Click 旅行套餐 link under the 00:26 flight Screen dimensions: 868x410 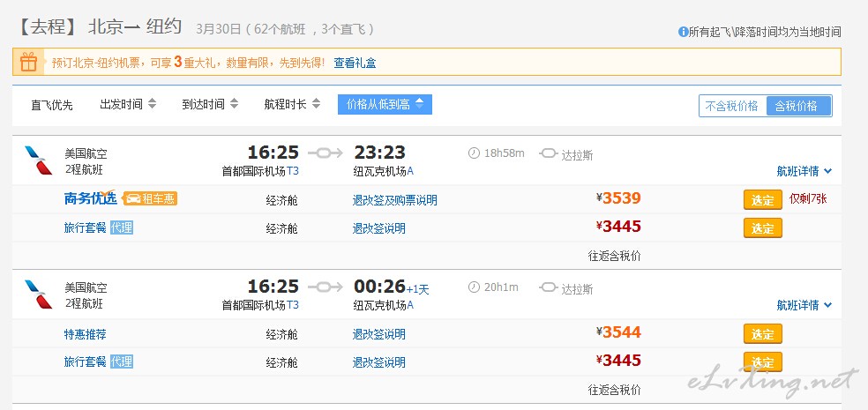coord(86,362)
